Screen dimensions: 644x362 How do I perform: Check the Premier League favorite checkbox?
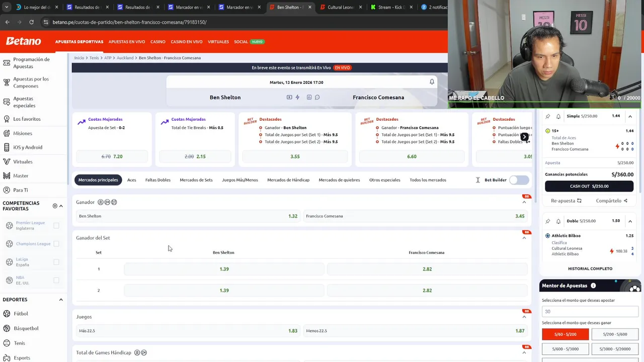point(56,226)
